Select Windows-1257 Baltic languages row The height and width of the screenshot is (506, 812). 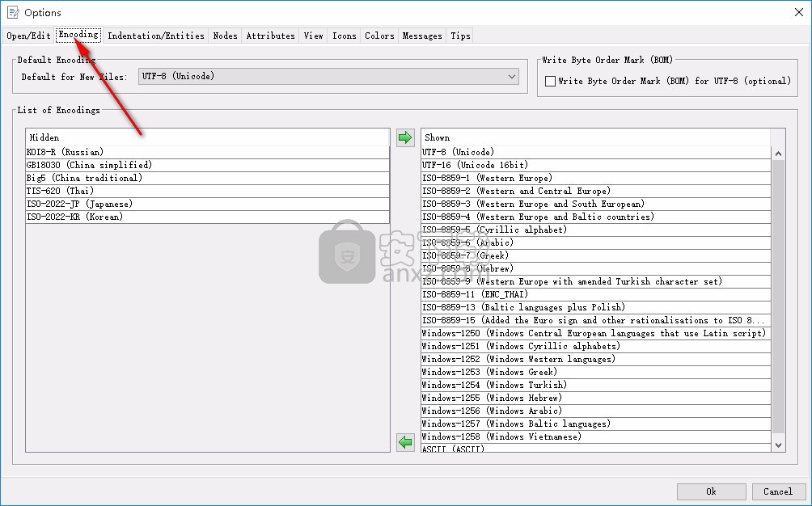[596, 424]
